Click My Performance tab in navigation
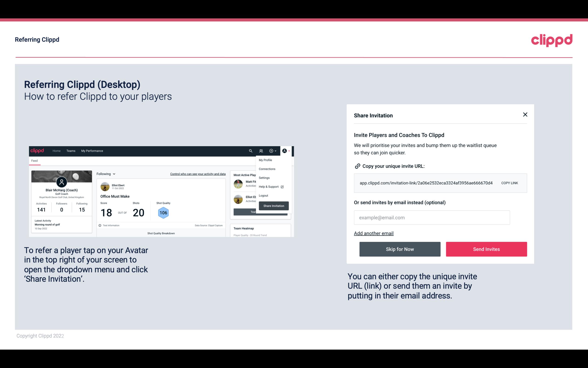This screenshot has width=588, height=368. click(x=92, y=151)
